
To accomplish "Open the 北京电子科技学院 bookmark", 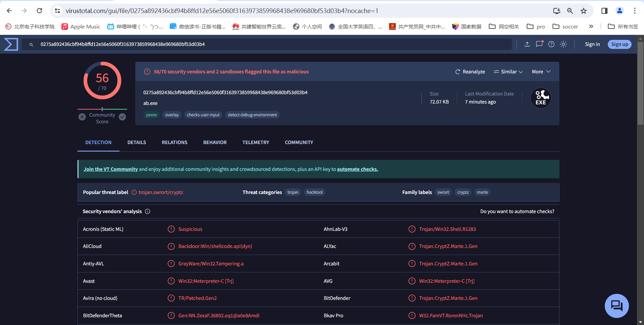I will coord(30,26).
